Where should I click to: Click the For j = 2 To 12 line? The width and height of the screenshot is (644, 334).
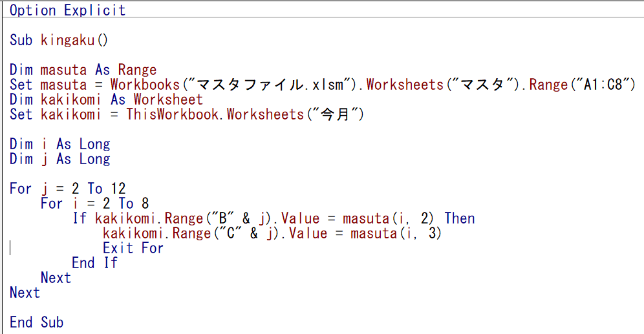pos(67,189)
